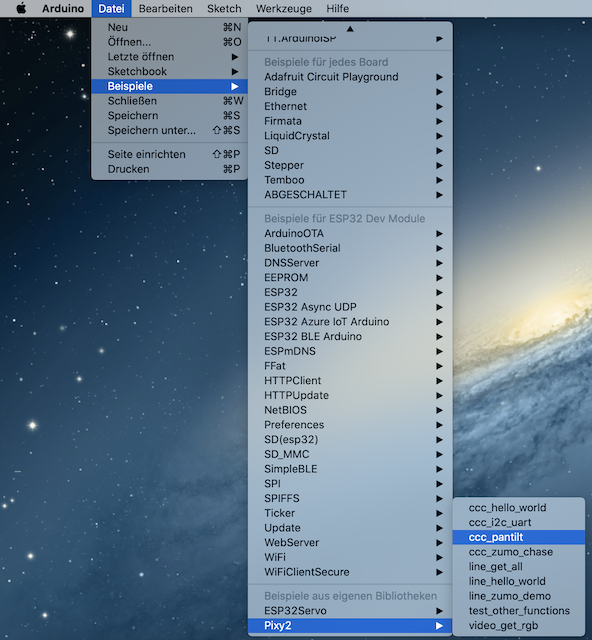This screenshot has width=592, height=640.
Task: Open the Hilfe menu
Action: (x=337, y=8)
